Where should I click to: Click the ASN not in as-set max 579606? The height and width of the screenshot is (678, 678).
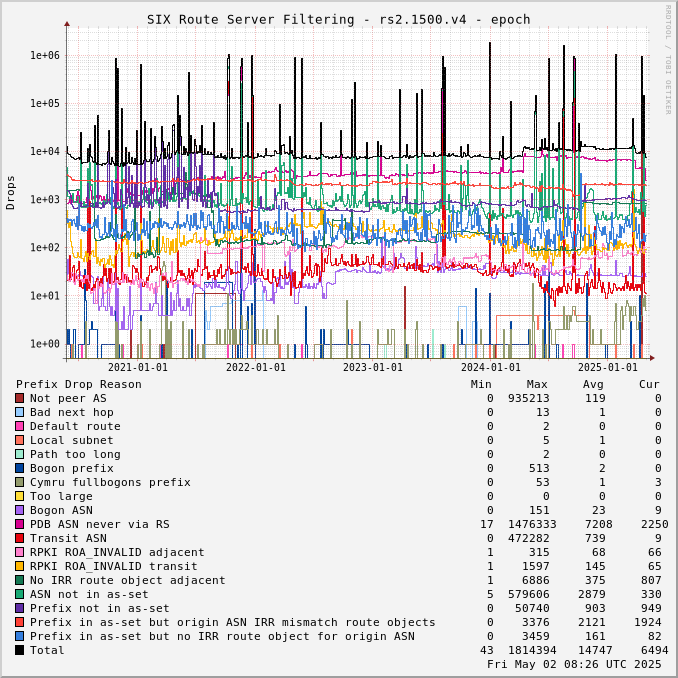click(528, 594)
